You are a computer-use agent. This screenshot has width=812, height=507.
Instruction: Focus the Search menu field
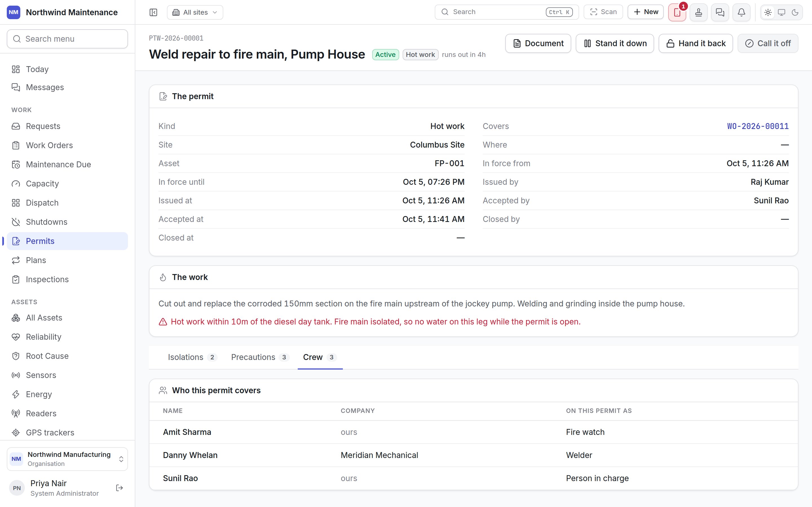67,39
